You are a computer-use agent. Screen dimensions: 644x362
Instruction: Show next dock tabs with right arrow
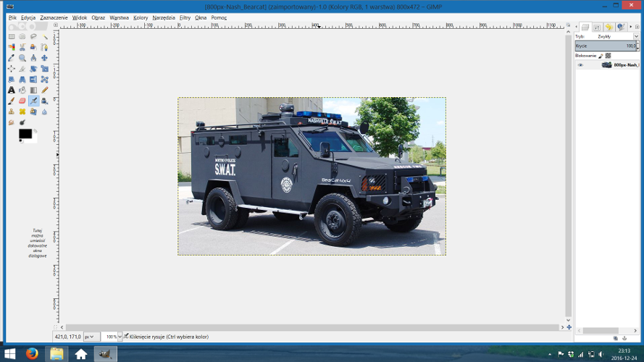(631, 27)
